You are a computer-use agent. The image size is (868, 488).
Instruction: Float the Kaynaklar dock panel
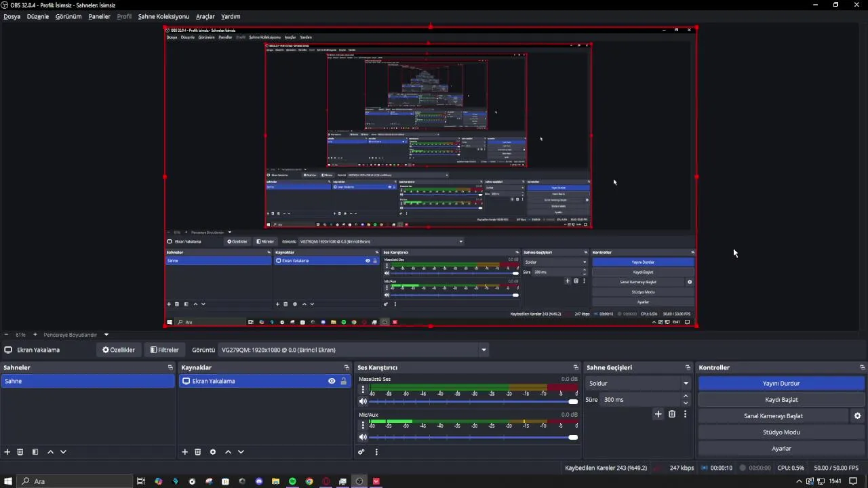347,367
